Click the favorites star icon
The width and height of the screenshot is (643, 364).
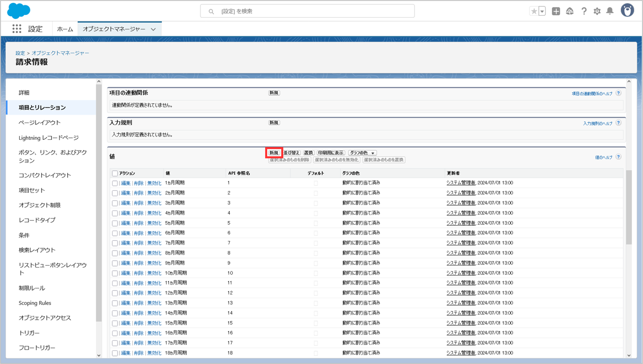[534, 11]
